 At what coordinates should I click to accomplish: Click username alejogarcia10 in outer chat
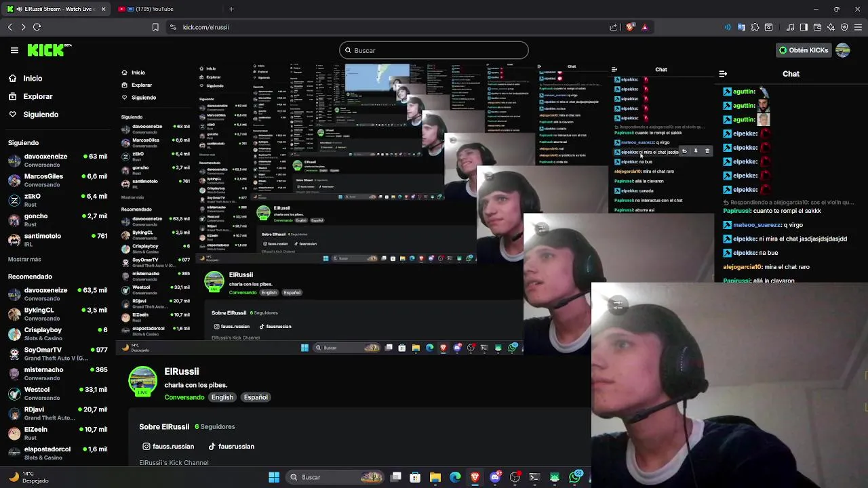[x=743, y=267]
